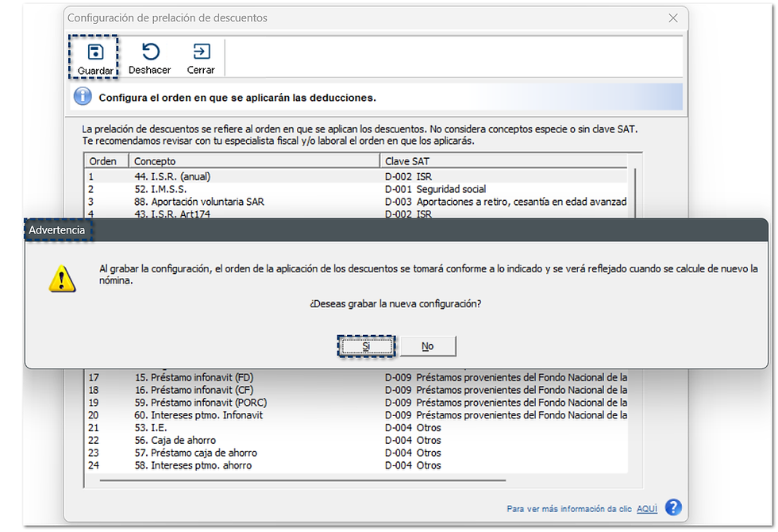Select the Clave SAT column header

click(x=504, y=161)
